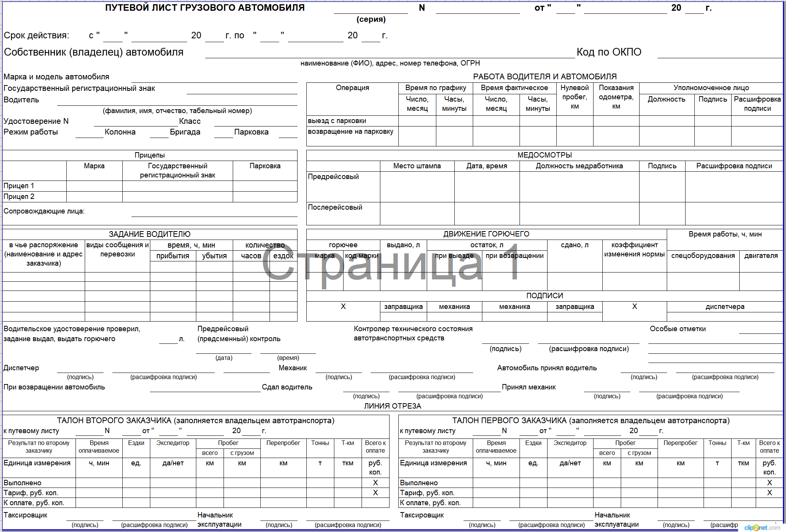
Task: Select the 'прибытия' subheader
Action: tap(173, 256)
